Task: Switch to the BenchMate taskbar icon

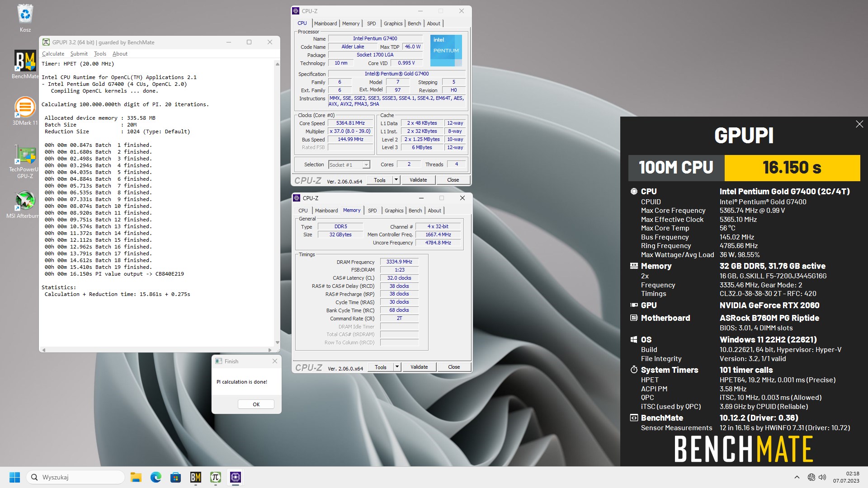Action: tap(196, 477)
